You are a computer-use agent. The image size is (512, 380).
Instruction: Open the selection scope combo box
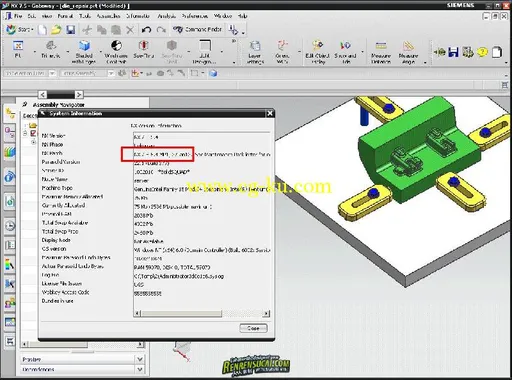coord(87,73)
